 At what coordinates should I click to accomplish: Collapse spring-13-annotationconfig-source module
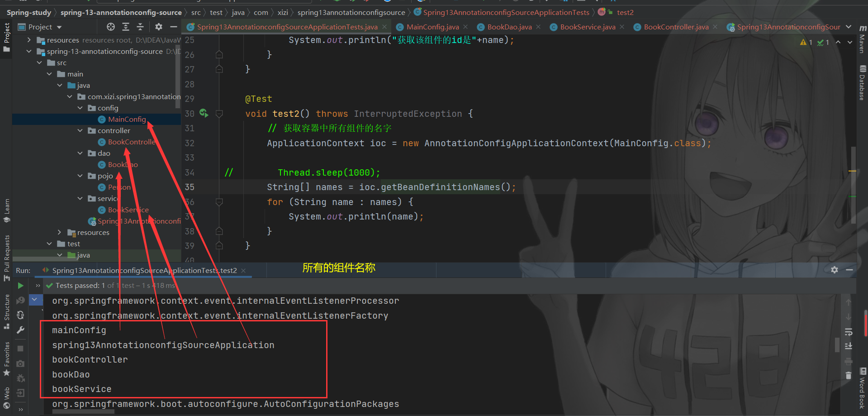(29, 51)
